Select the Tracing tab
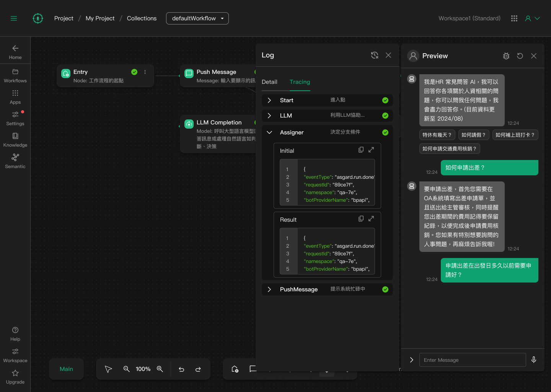Image resolution: width=551 pixels, height=392 pixels. (x=300, y=82)
